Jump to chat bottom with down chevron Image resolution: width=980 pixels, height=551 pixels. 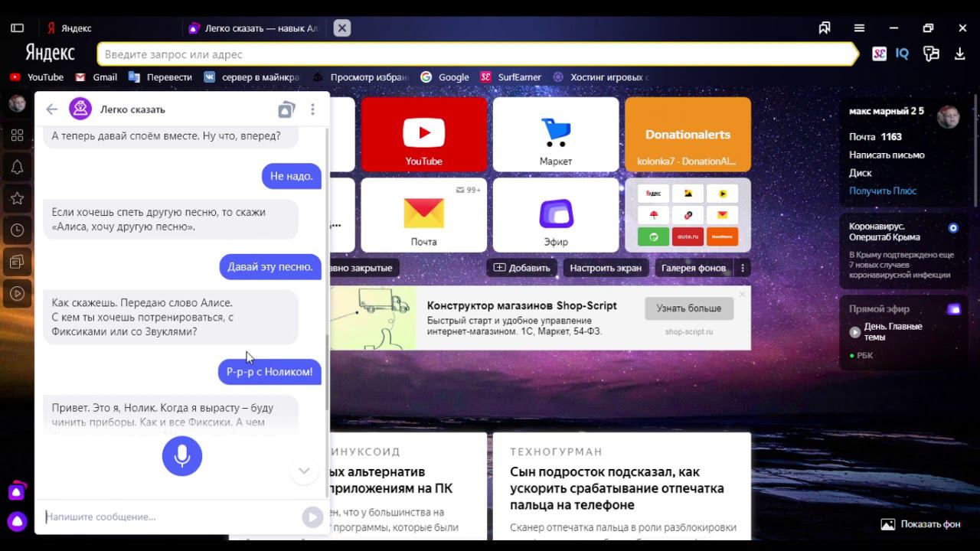(304, 471)
